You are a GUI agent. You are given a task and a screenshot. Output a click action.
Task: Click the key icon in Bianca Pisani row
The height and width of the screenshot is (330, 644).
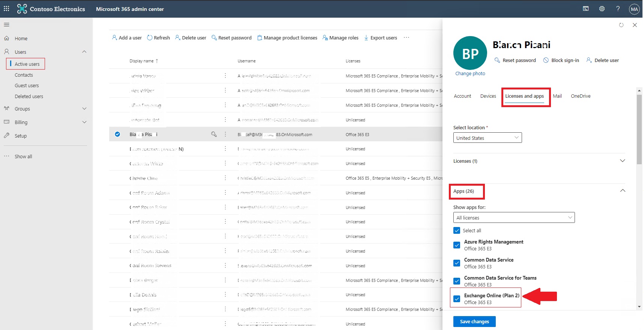point(214,134)
